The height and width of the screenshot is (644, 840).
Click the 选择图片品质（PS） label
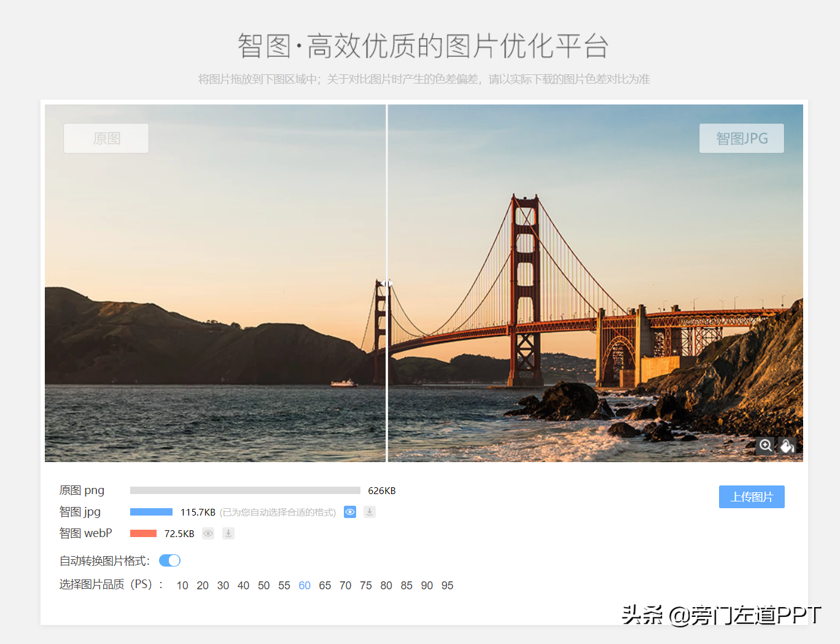pyautogui.click(x=111, y=584)
